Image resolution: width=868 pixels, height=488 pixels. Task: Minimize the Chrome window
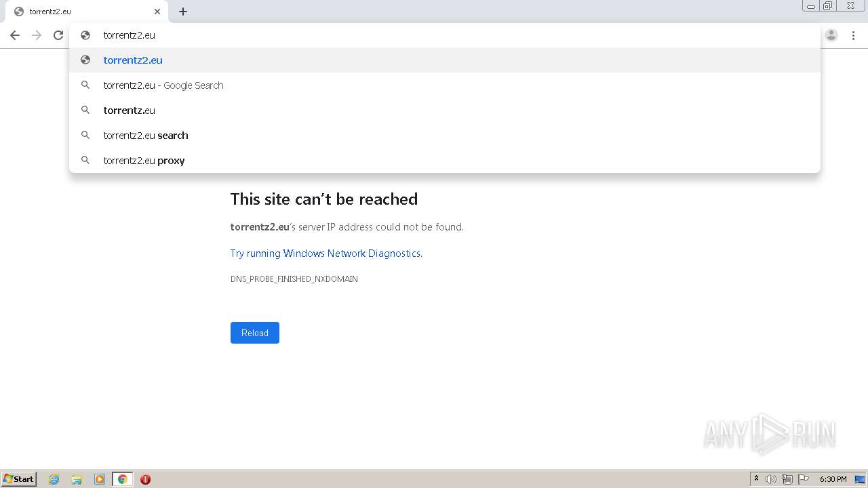coord(810,6)
